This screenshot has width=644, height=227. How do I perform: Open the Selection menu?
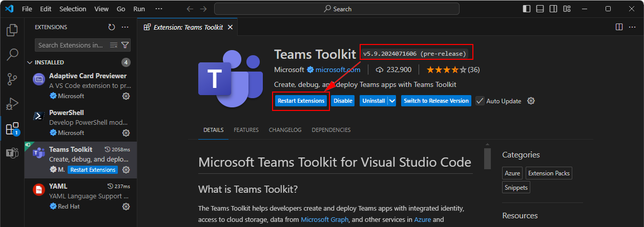pos(73,9)
